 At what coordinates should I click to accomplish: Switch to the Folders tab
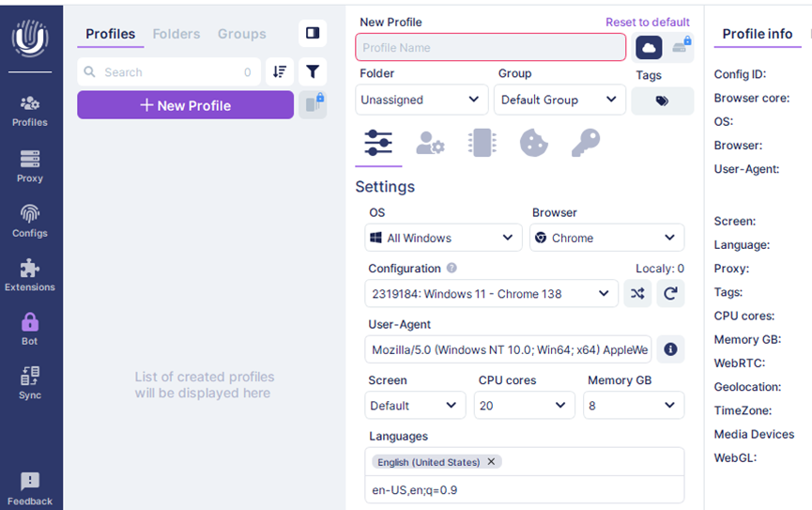176,34
